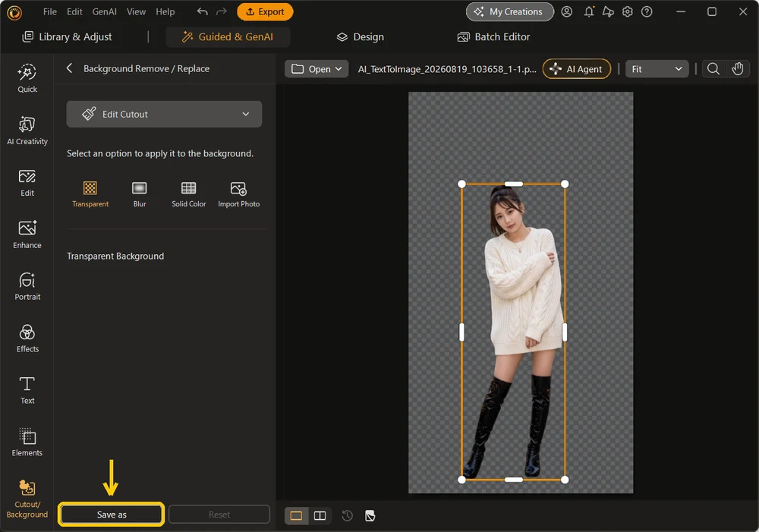Viewport: 759px width, 532px height.
Task: Open the AI Creativity panel
Action: (x=27, y=131)
